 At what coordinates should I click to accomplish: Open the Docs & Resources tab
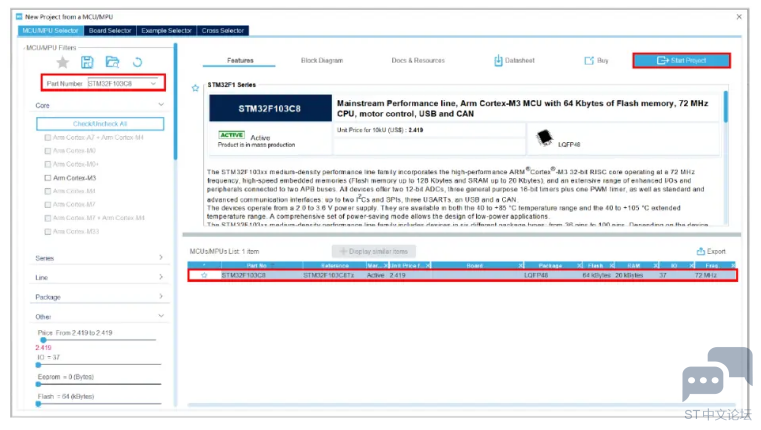click(x=418, y=61)
